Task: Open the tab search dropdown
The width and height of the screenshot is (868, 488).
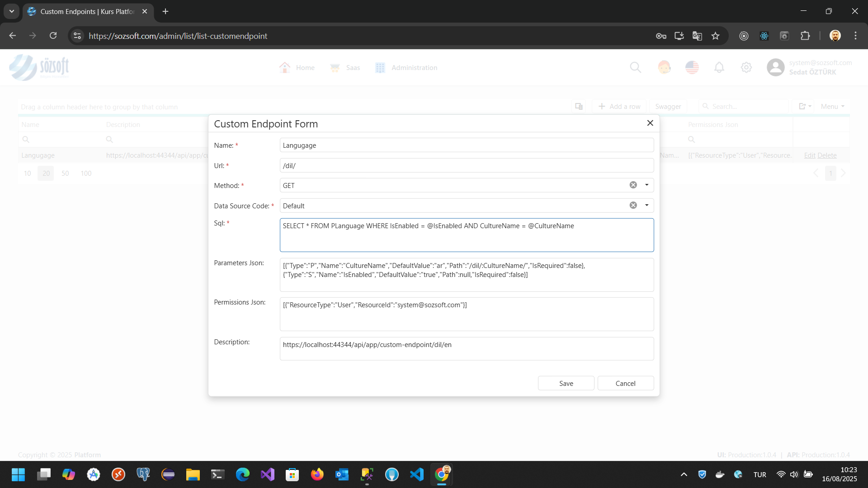Action: pos(12,11)
